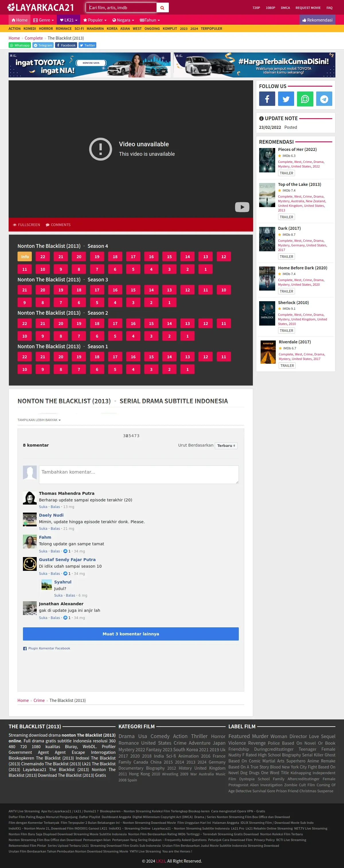The image size is (344, 868).
Task: Click the Facebook plugin icon link
Action: coord(25,649)
